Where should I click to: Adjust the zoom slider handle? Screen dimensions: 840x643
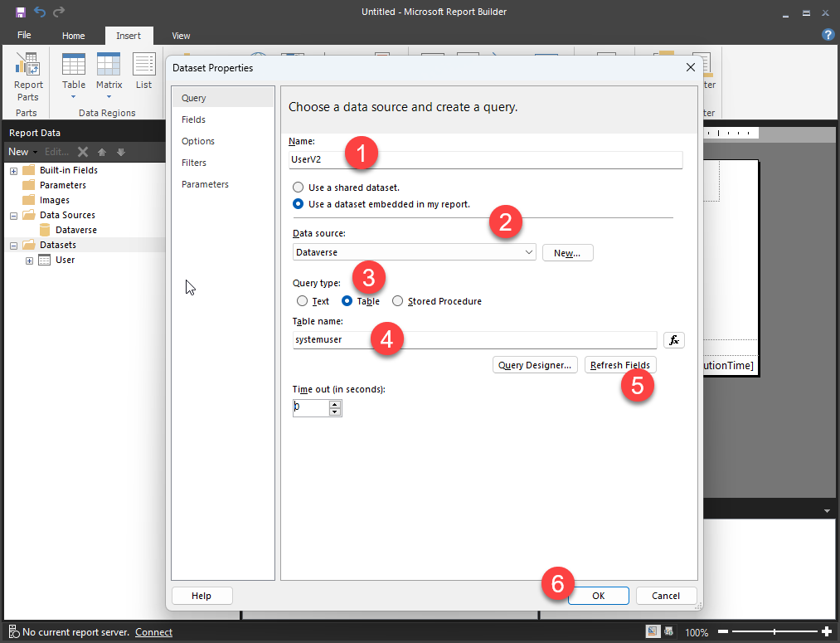click(x=774, y=632)
